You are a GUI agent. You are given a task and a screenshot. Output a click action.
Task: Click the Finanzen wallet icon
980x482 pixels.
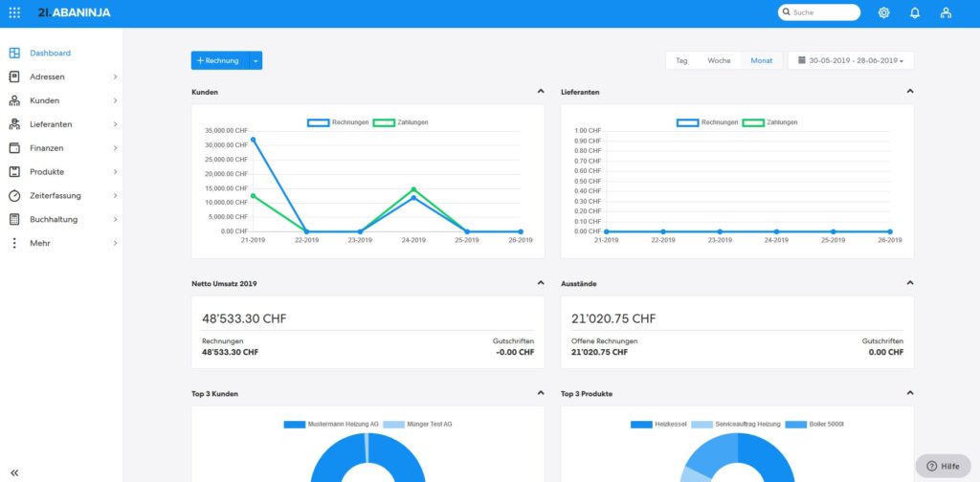pyautogui.click(x=14, y=148)
